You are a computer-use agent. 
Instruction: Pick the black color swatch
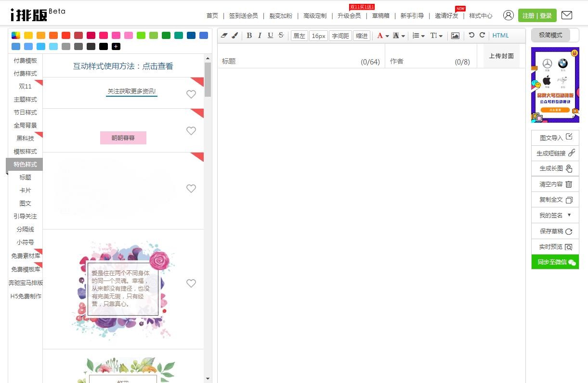click(x=103, y=47)
